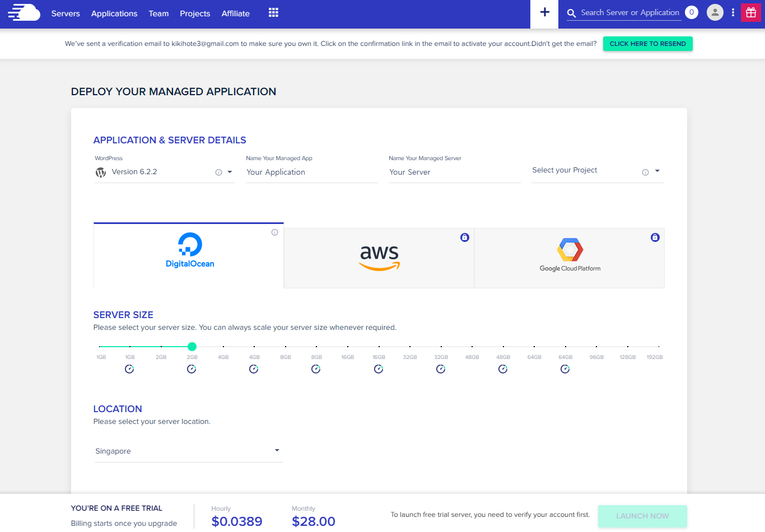765x532 pixels.
Task: Click the SERVER SIZE heading
Action: [123, 315]
